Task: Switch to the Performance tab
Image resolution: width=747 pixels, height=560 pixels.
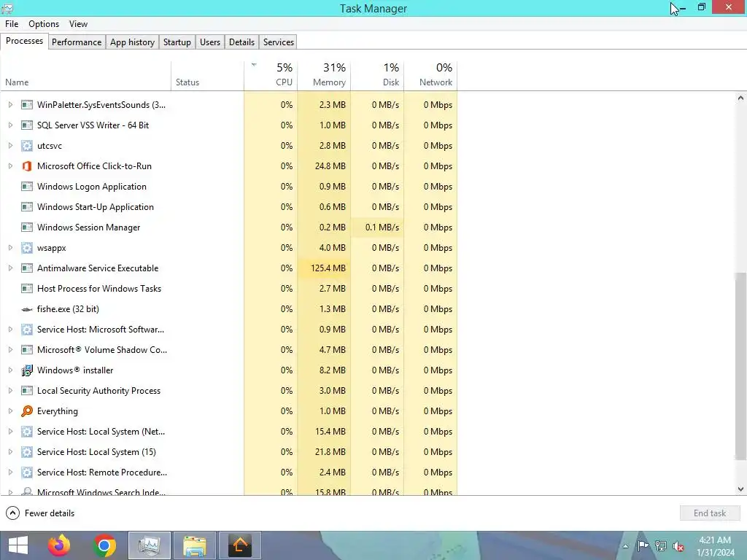Action: click(x=77, y=42)
